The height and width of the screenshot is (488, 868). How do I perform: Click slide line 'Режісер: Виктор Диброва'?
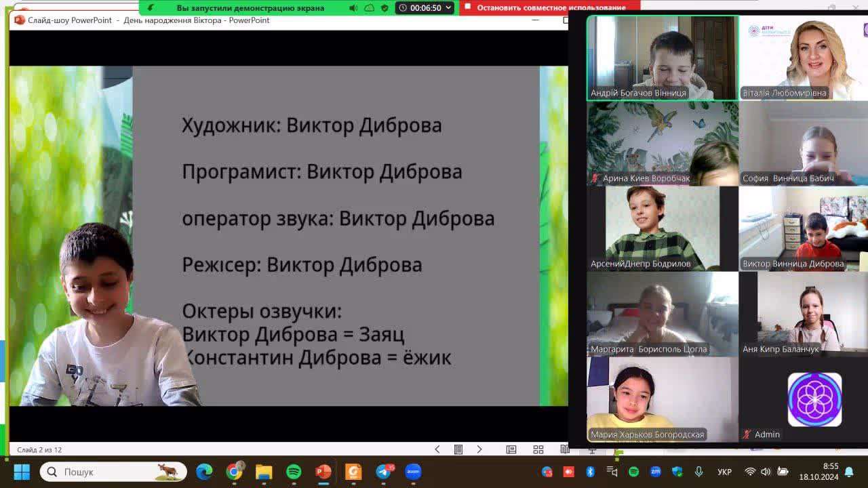[302, 264]
